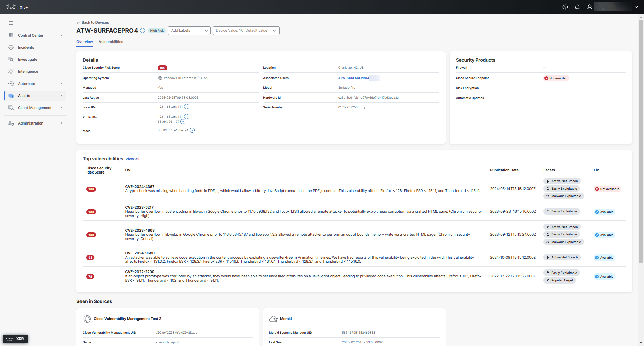Click Available fix badge for CVE-2023-5217
This screenshot has width=644, height=346.
(x=604, y=212)
